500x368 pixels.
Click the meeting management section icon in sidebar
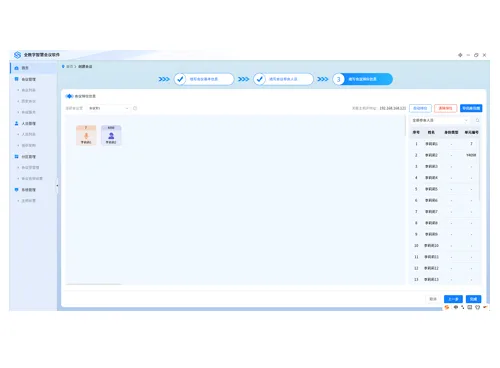[16, 79]
